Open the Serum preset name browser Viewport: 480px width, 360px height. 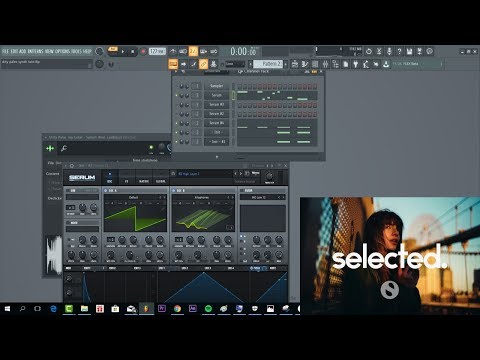pos(204,174)
